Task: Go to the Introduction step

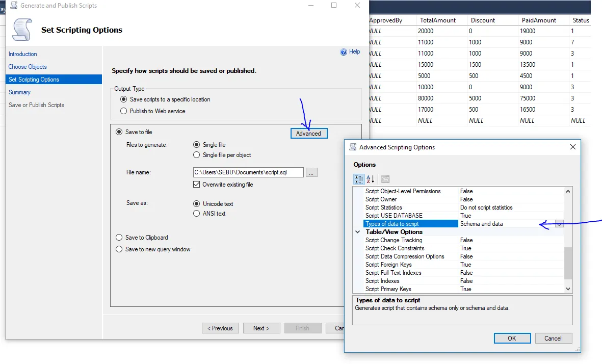Action: [x=22, y=54]
